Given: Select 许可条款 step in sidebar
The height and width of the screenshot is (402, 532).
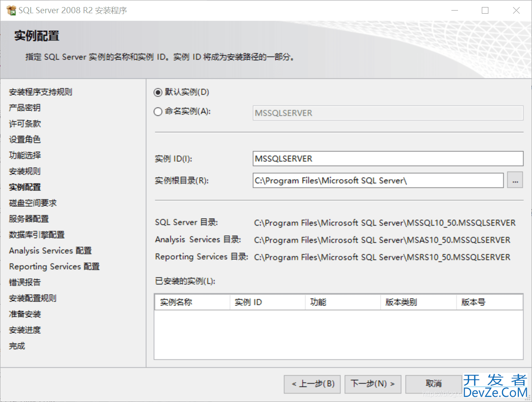Looking at the screenshot, I should pos(25,123).
